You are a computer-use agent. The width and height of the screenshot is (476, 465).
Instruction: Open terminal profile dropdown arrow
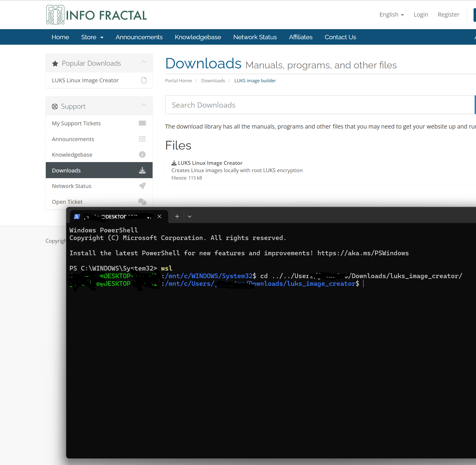coord(190,217)
